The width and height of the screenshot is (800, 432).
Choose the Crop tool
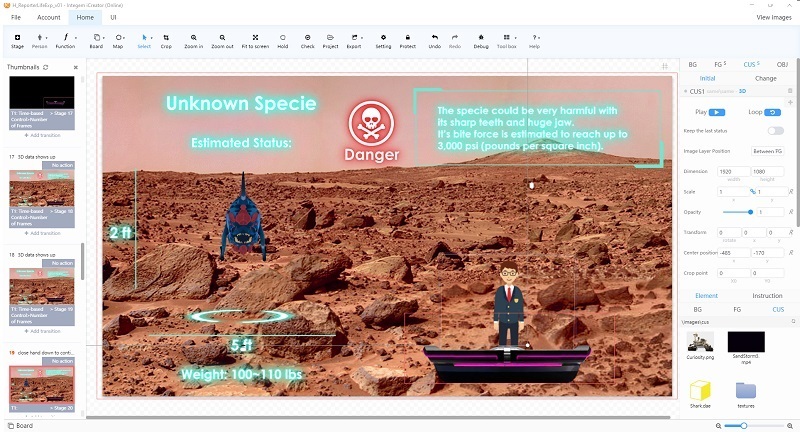pyautogui.click(x=166, y=37)
